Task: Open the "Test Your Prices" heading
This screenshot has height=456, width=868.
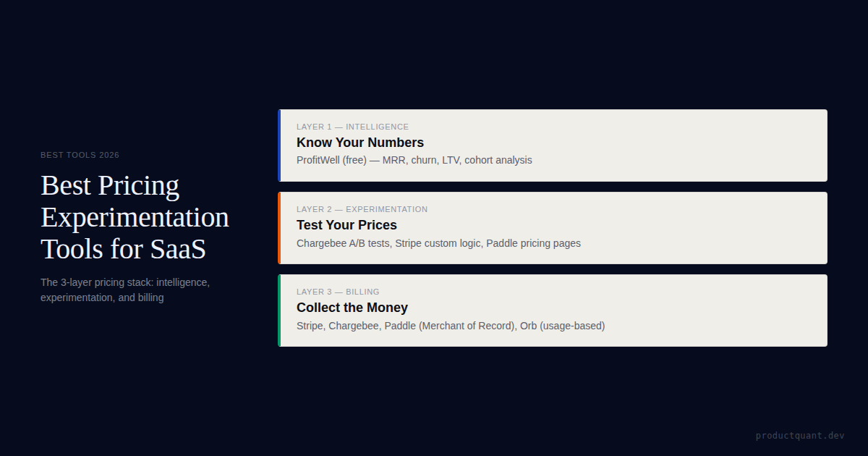Action: tap(346, 225)
